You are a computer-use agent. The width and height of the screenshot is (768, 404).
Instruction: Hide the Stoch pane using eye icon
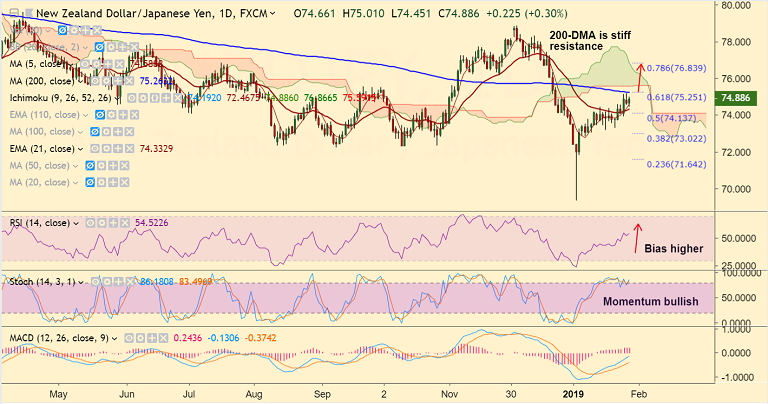[x=96, y=282]
